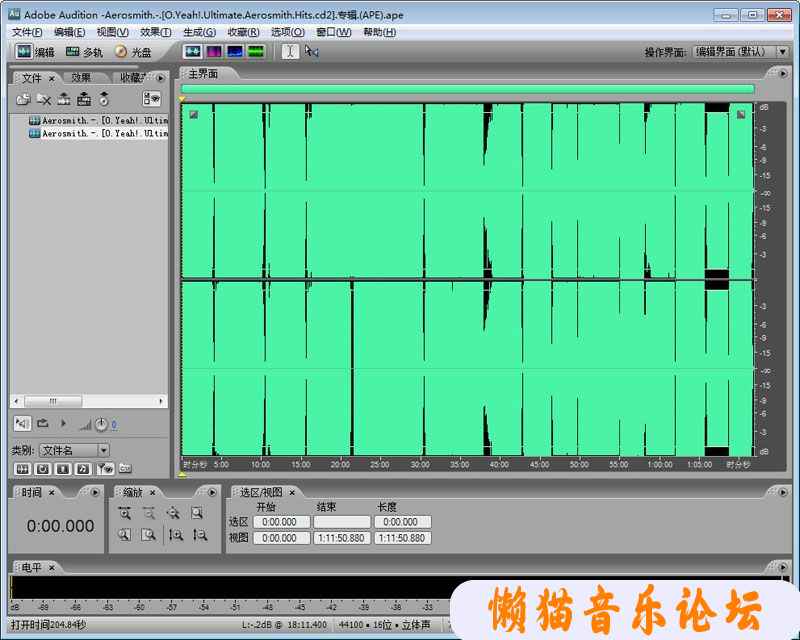Toggle the loop play button in files panel
This screenshot has height=640, width=800.
(x=43, y=424)
